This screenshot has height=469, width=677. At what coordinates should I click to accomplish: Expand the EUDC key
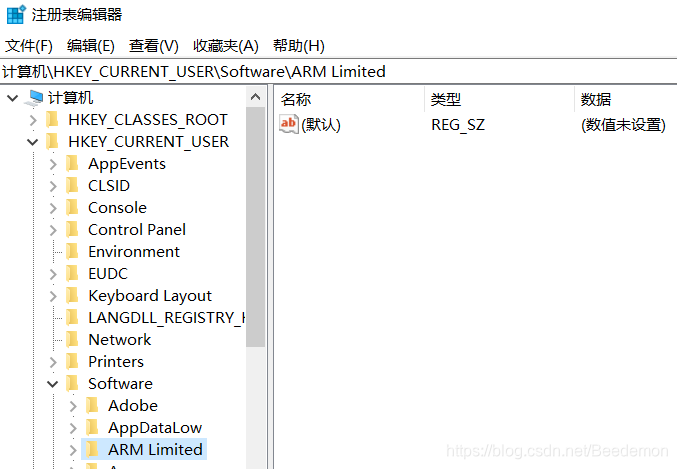point(53,274)
